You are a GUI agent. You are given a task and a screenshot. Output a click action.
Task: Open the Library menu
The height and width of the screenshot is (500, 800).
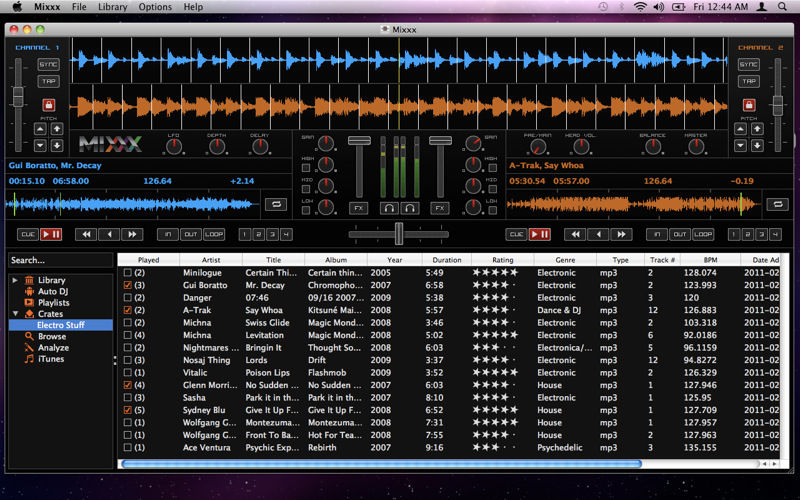(x=112, y=7)
